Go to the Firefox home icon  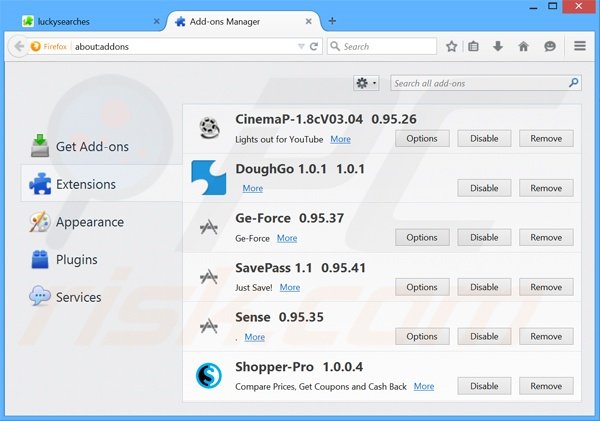coord(523,46)
